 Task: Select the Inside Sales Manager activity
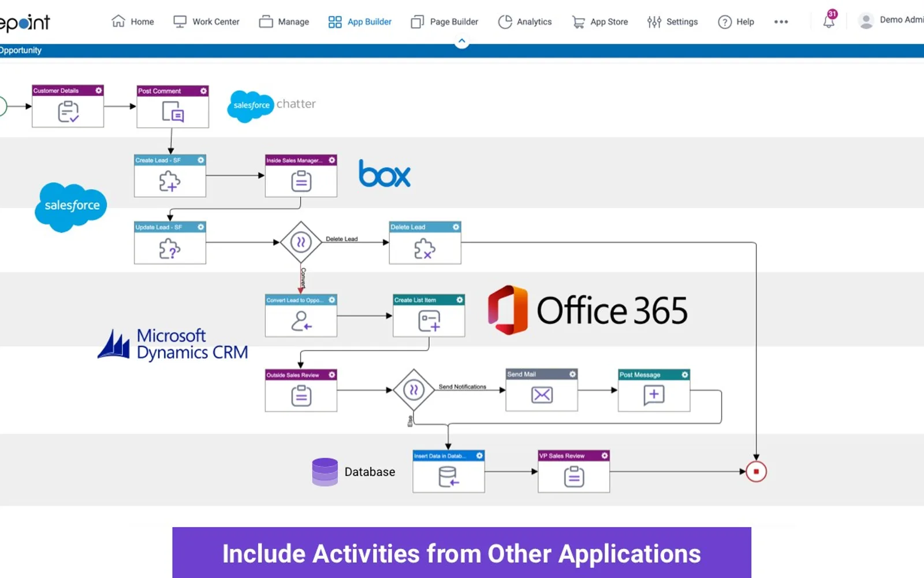(301, 176)
